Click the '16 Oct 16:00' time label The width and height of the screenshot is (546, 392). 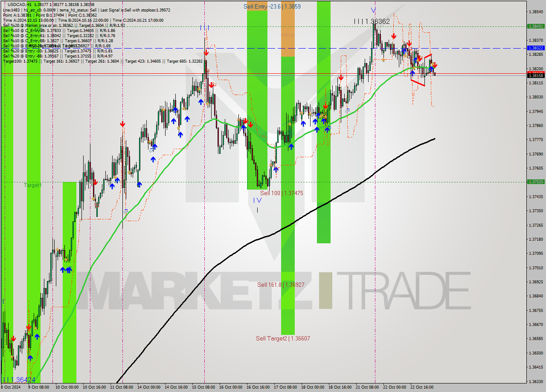258,387
